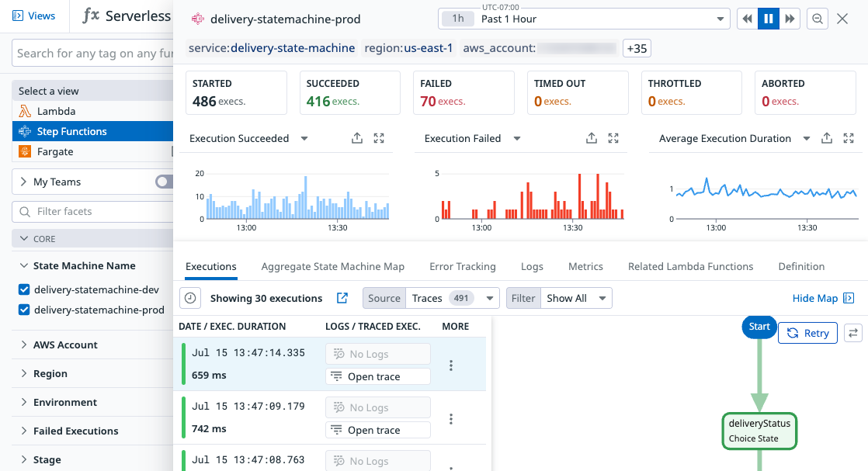The width and height of the screenshot is (868, 471).
Task: Click the Start node in map
Action: pyautogui.click(x=759, y=327)
